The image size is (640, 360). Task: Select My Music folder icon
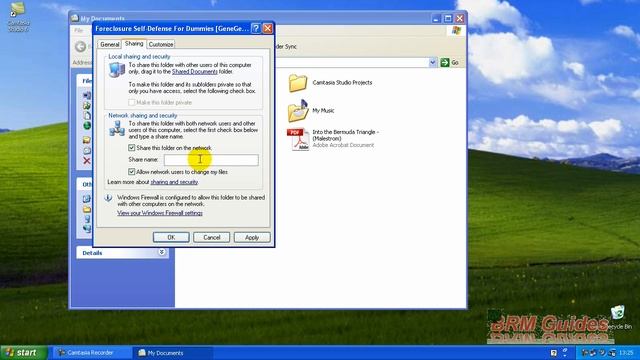click(x=298, y=111)
